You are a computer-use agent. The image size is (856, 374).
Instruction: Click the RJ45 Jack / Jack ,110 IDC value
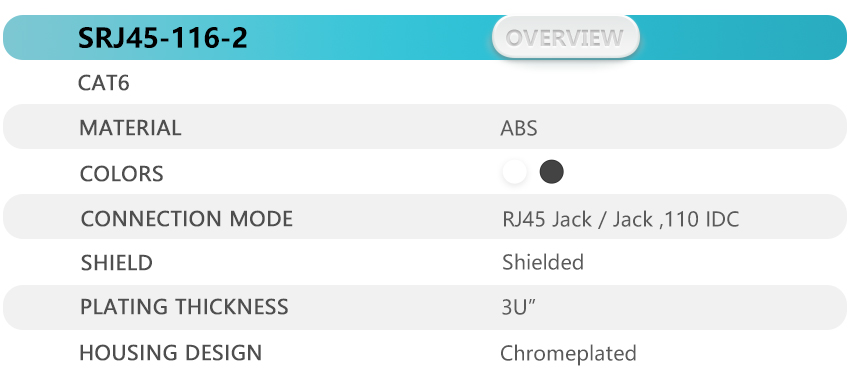click(x=621, y=219)
